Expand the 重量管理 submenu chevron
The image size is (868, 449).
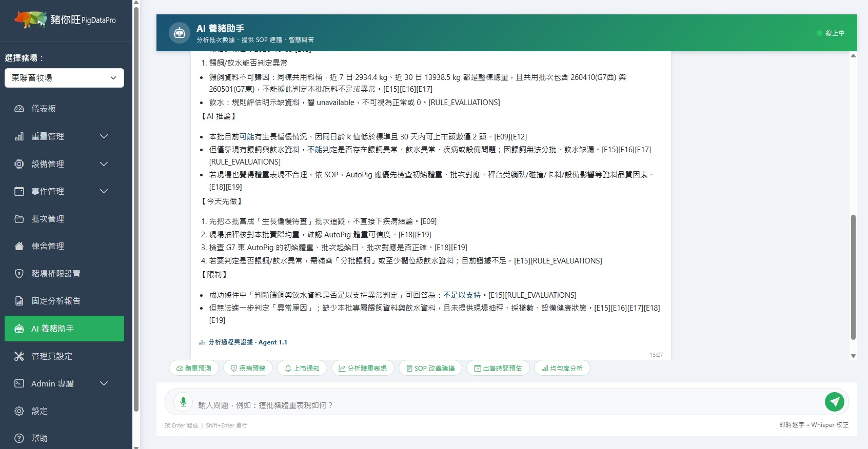(x=104, y=136)
